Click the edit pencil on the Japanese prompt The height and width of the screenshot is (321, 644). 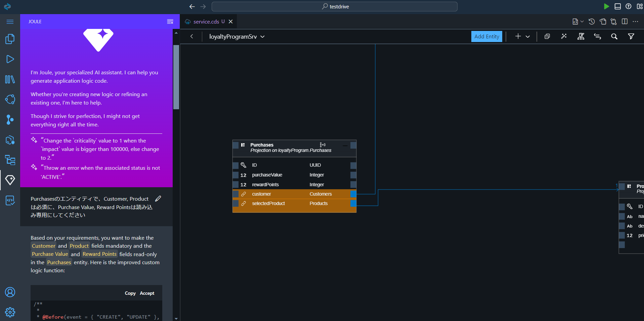pos(158,199)
